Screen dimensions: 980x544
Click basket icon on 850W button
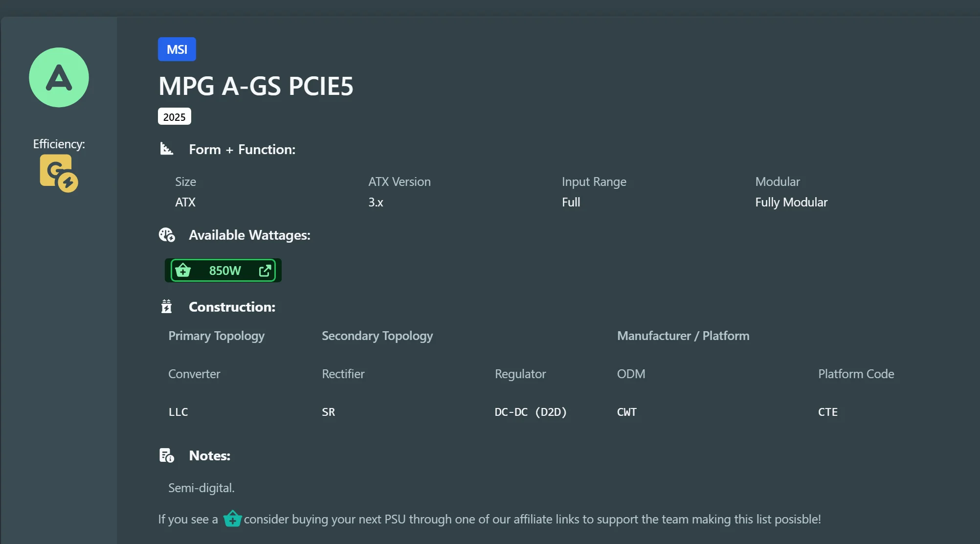(x=183, y=270)
